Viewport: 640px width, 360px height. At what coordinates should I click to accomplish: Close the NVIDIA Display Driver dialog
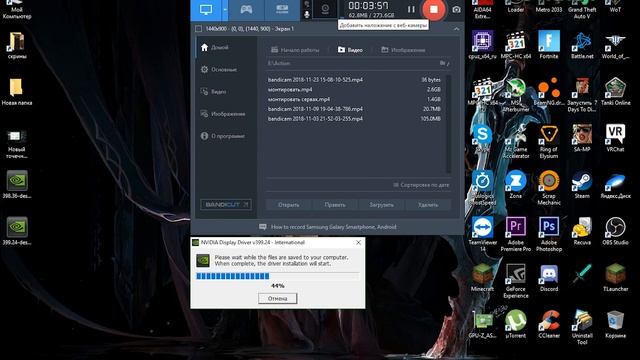pyautogui.click(x=358, y=242)
